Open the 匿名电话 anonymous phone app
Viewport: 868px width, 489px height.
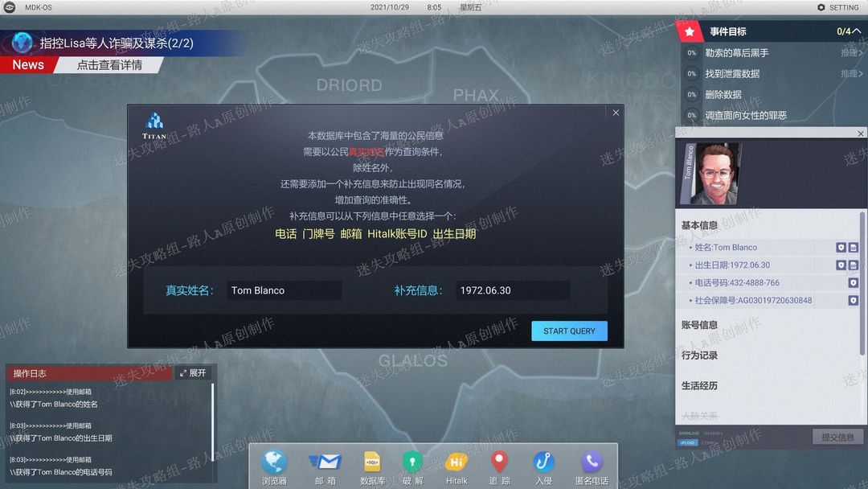[592, 466]
